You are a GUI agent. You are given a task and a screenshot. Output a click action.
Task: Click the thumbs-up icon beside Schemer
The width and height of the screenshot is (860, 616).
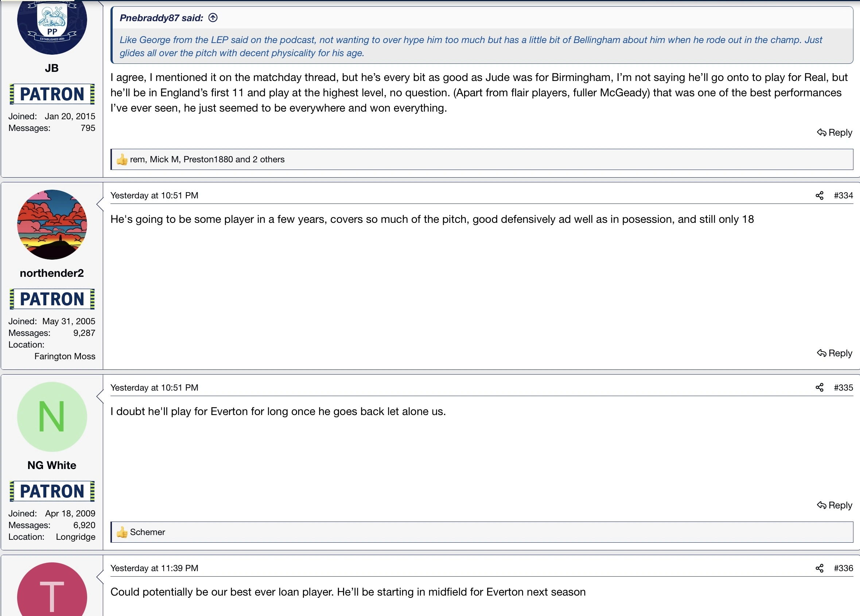point(122,532)
